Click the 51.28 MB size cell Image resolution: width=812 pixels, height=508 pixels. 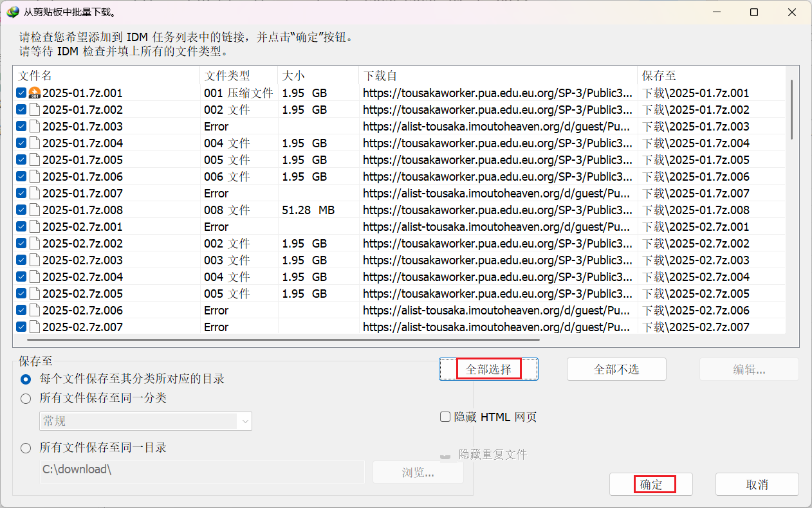point(308,210)
